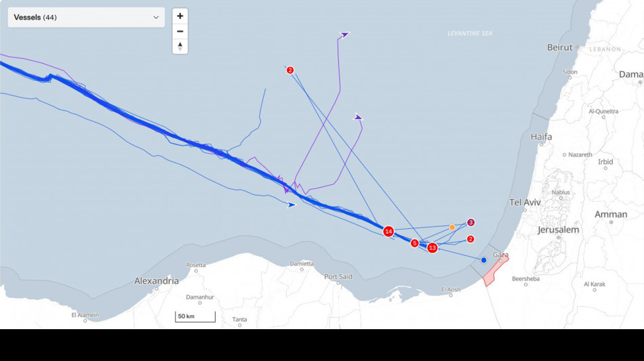Zoom out with the minus button
The width and height of the screenshot is (644, 361).
click(180, 31)
